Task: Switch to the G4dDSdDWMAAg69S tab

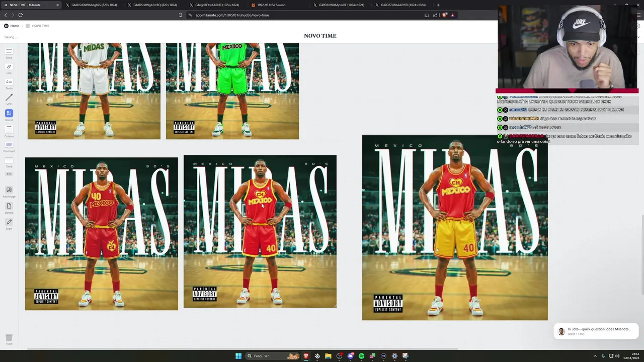Action: pos(94,5)
